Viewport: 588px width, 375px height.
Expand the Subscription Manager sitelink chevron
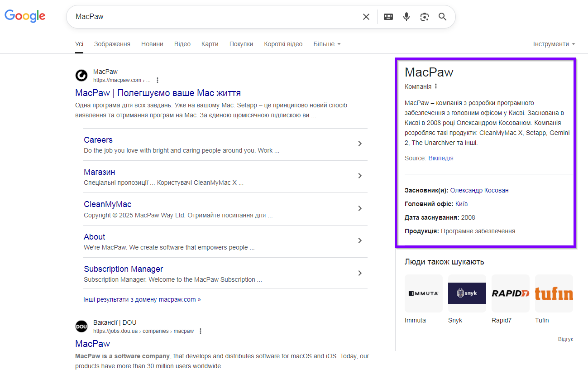tap(360, 273)
